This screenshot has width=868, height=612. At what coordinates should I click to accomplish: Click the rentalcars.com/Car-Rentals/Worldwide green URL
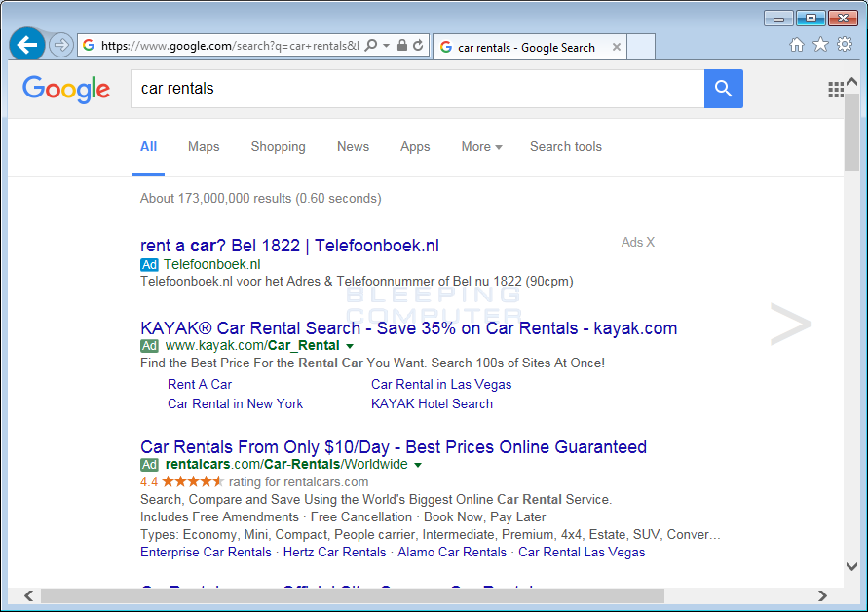[286, 464]
